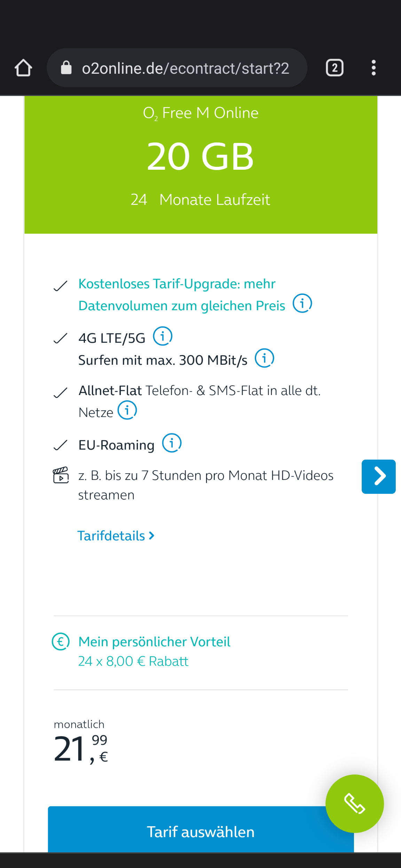The height and width of the screenshot is (868, 401).
Task: Open the browser three-dot menu
Action: point(374,68)
